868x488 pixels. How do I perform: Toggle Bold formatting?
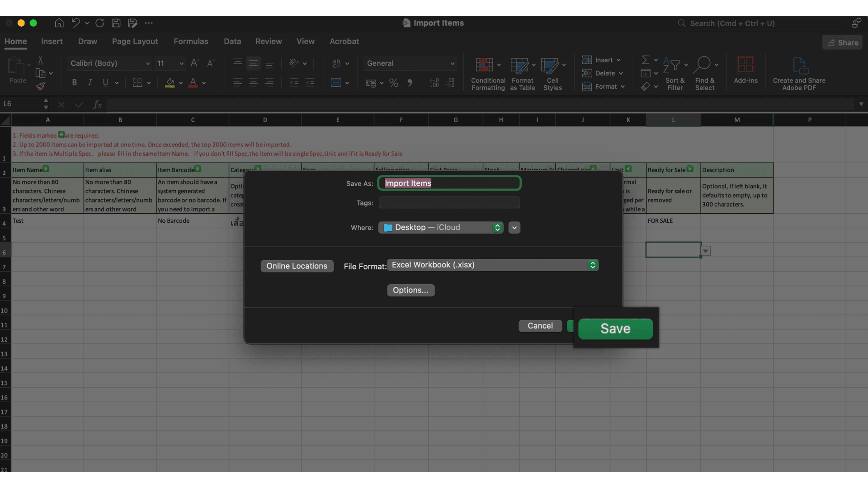point(74,83)
